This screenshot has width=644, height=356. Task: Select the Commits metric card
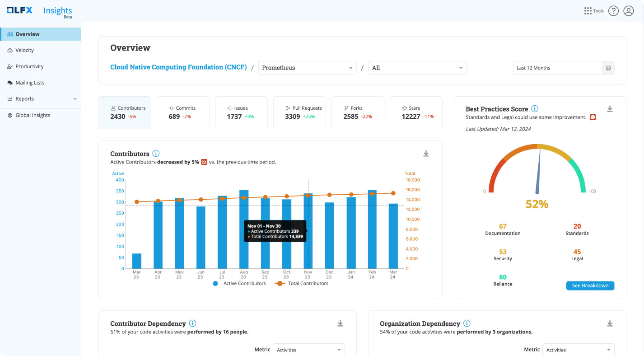[183, 112]
